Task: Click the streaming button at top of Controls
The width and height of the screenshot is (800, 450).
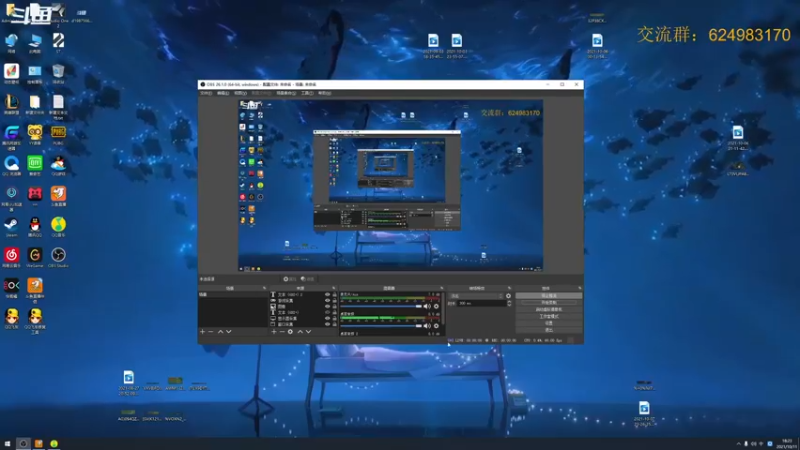Action: 549,296
